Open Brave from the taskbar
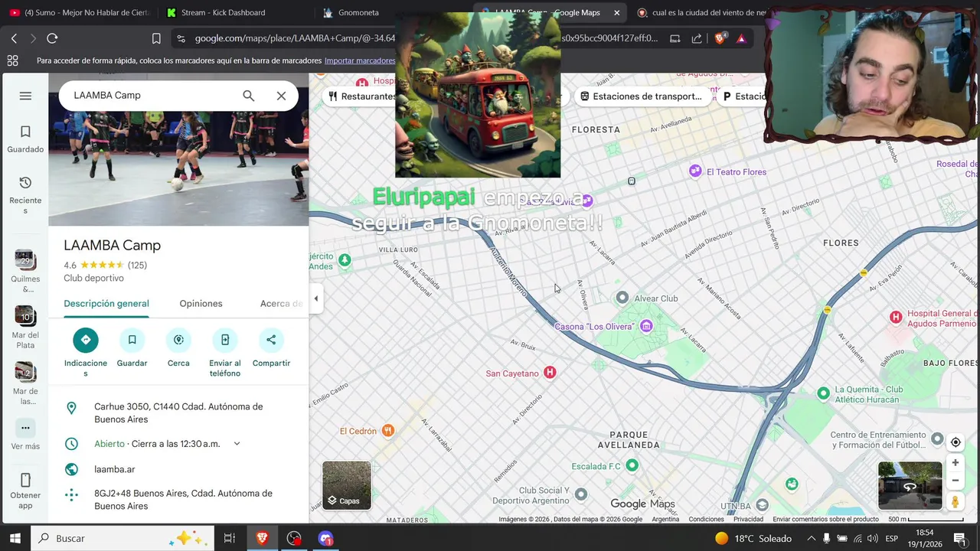The width and height of the screenshot is (980, 551). coord(262,538)
